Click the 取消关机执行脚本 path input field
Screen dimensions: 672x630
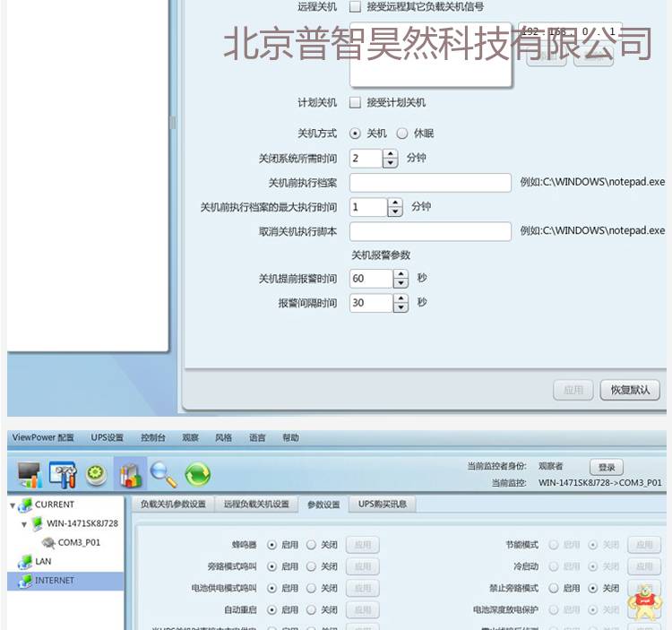click(x=430, y=231)
